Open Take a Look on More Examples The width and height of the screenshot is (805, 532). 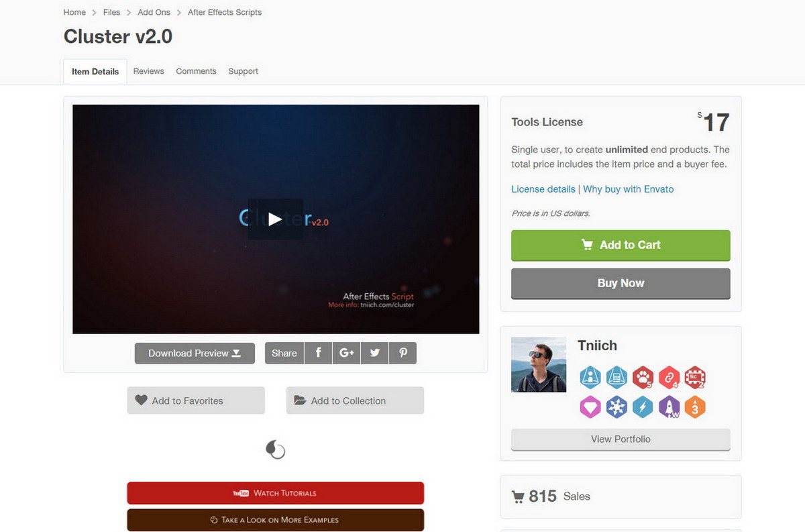tap(276, 520)
